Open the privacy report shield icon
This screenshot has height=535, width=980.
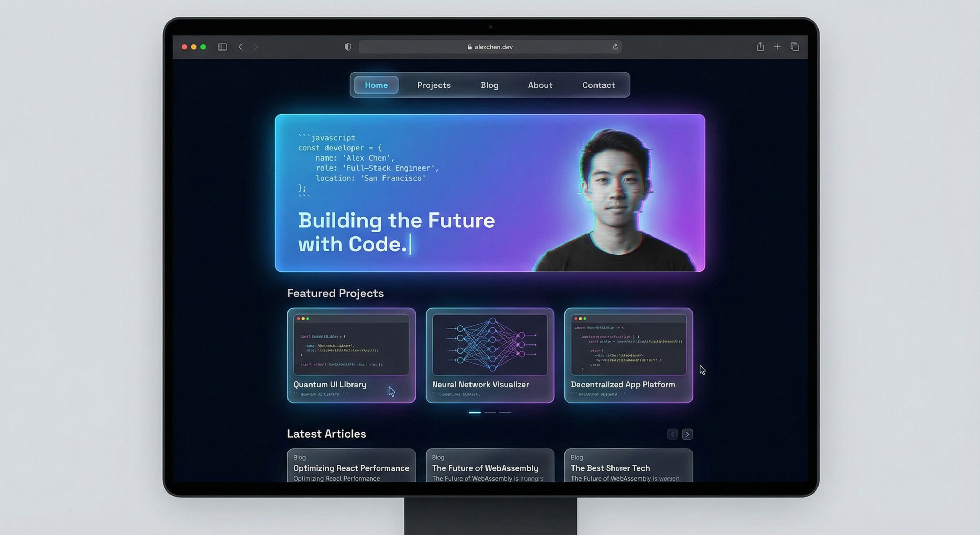tap(347, 46)
